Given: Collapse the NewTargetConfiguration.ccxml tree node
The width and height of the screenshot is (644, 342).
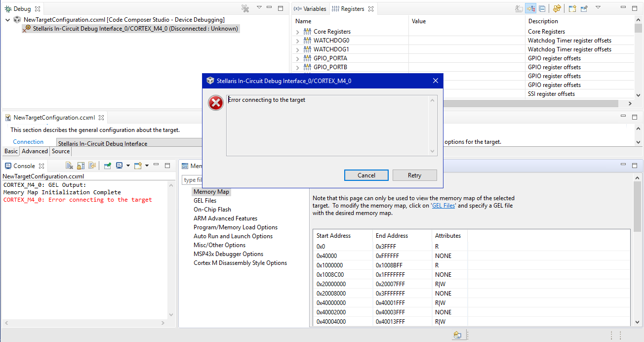Looking at the screenshot, I should tap(8, 20).
